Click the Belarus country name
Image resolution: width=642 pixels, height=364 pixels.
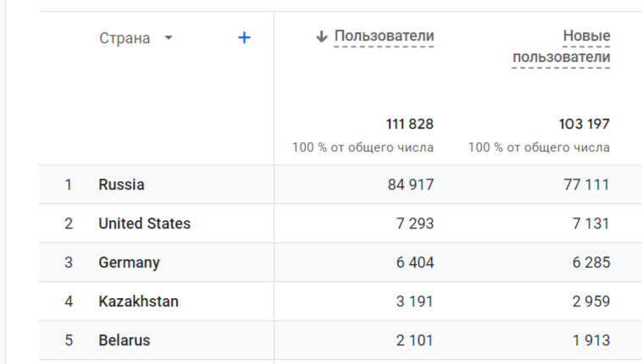pyautogui.click(x=124, y=340)
